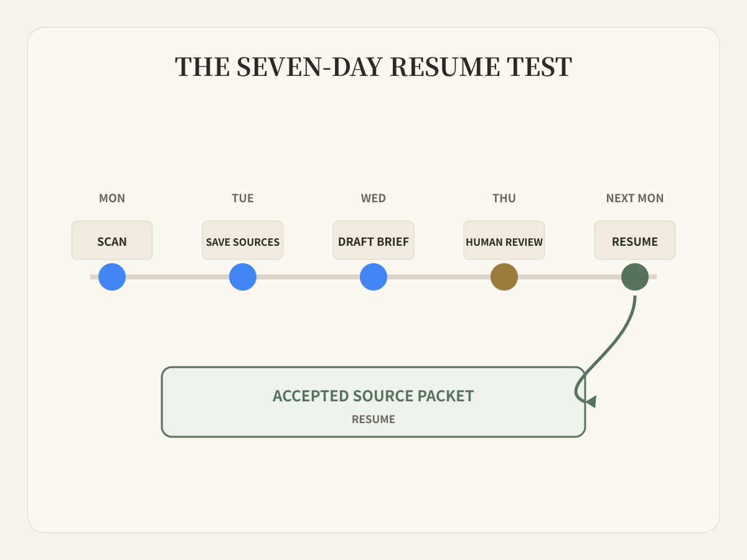Screen dimensions: 747x560
Task: Click the green arrowhead pointing at the packet
Action: pyautogui.click(x=591, y=401)
